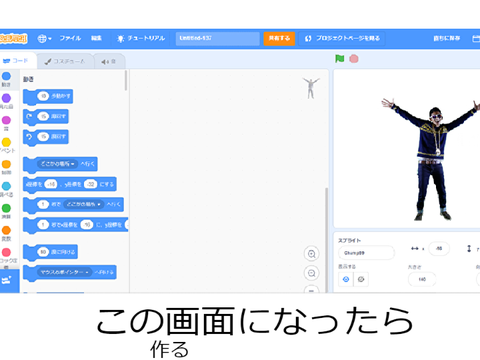
Task: Select the blue 動き category circle
Action: [6, 76]
